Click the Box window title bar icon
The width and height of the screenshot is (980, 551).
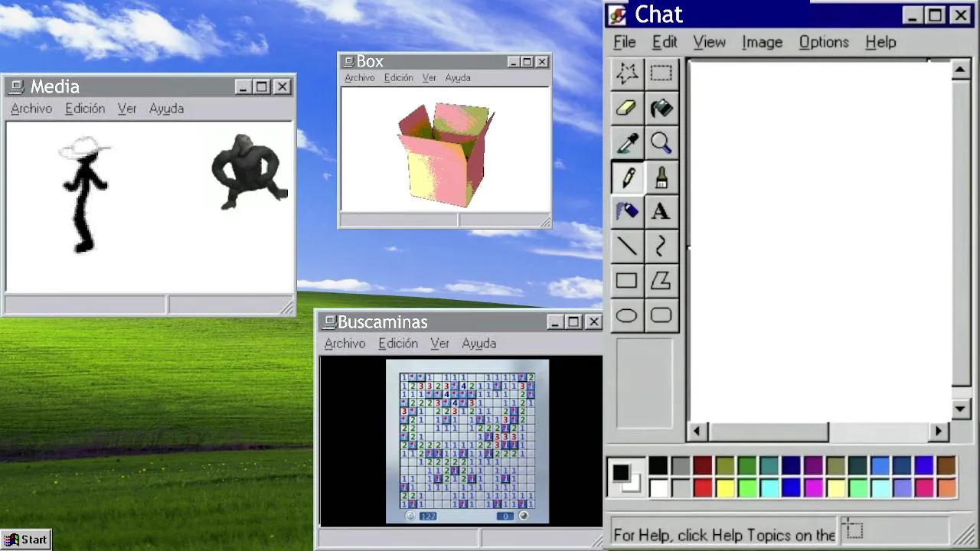point(348,62)
